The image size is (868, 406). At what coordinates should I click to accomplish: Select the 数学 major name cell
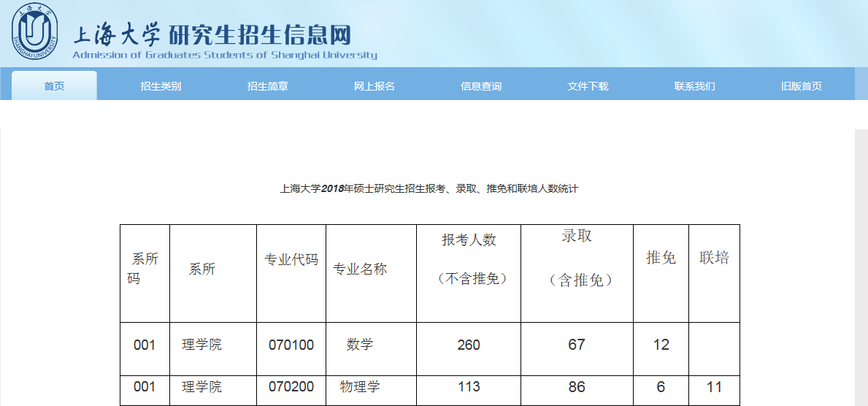coord(360,344)
